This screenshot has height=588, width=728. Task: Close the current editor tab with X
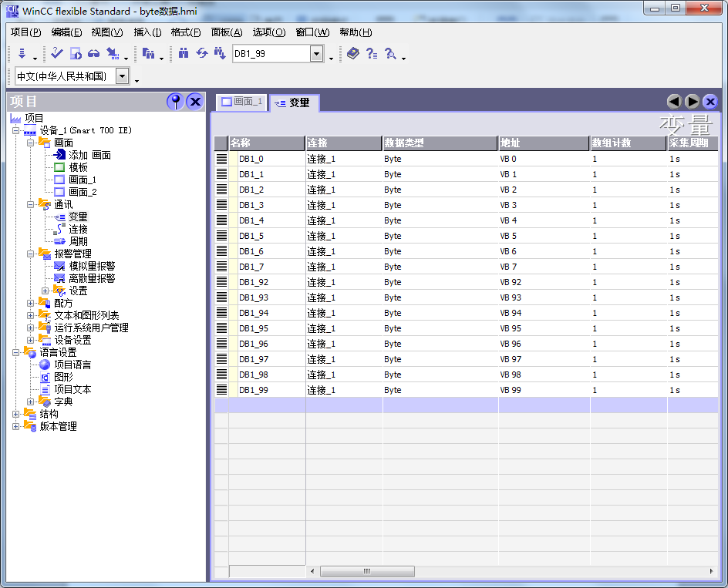tap(710, 101)
